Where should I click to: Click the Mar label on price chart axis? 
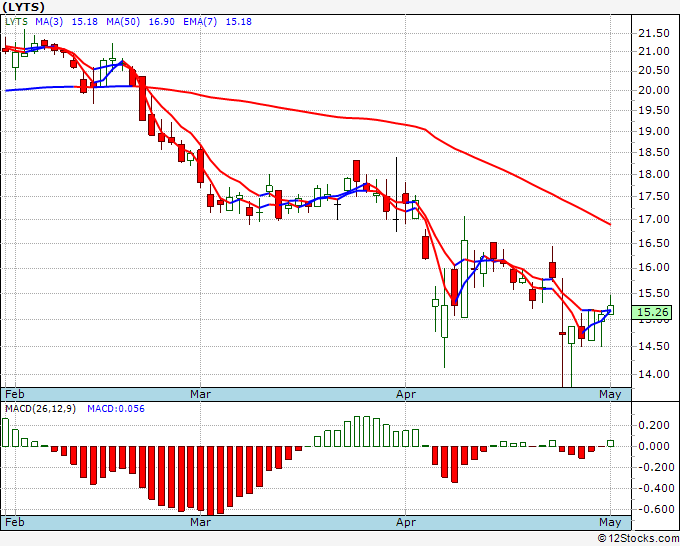tap(200, 394)
